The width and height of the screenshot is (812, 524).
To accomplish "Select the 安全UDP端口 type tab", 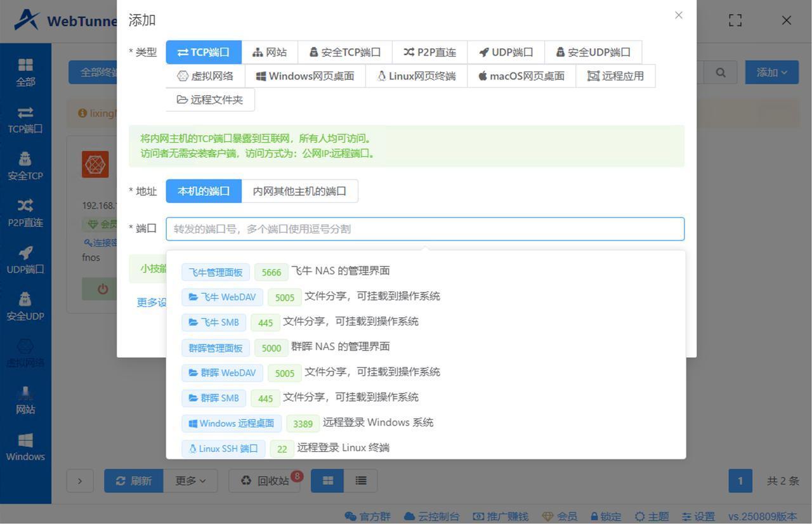I will [x=593, y=52].
